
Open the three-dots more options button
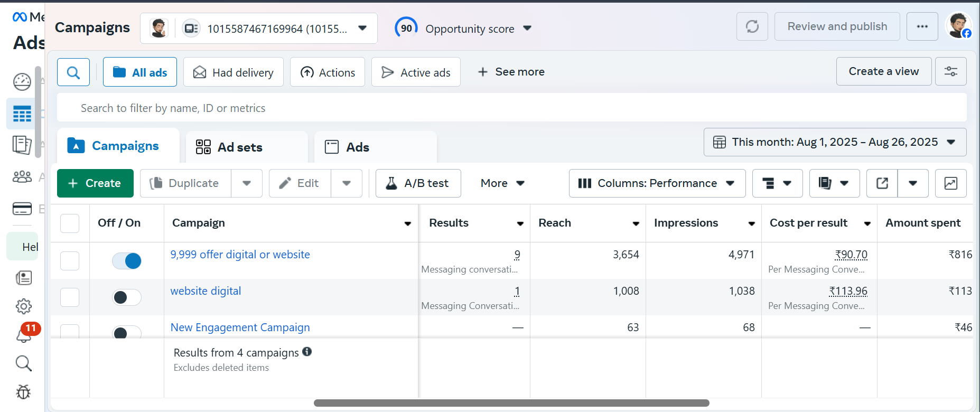click(922, 26)
